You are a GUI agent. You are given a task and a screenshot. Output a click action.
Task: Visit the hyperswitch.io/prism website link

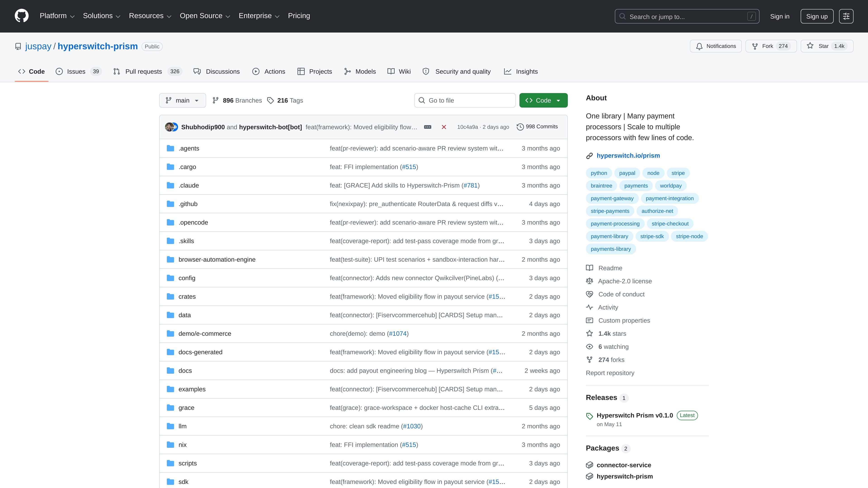click(x=628, y=156)
